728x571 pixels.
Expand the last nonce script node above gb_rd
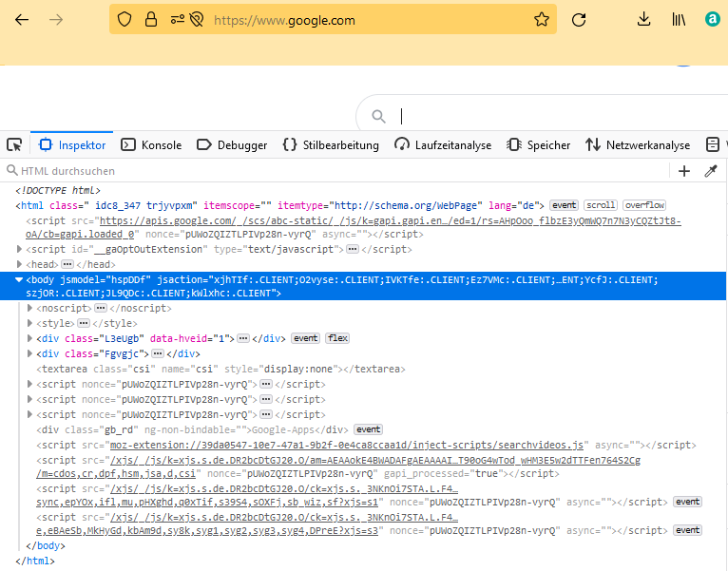click(x=29, y=414)
